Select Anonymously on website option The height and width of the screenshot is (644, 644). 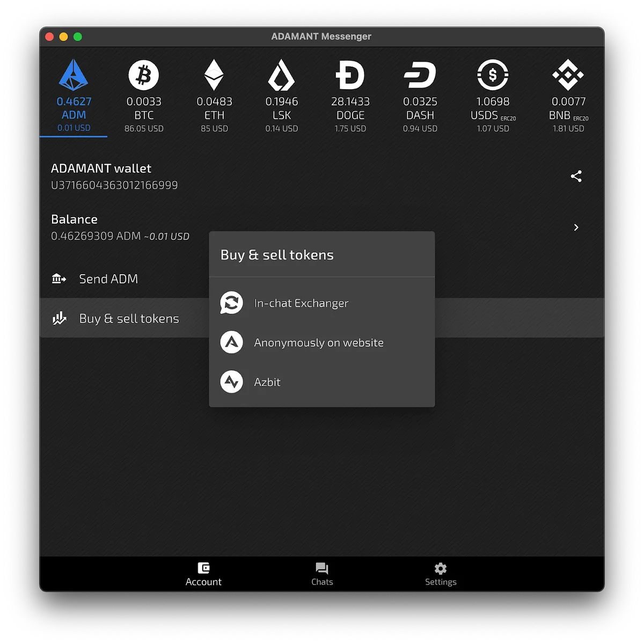(x=322, y=342)
